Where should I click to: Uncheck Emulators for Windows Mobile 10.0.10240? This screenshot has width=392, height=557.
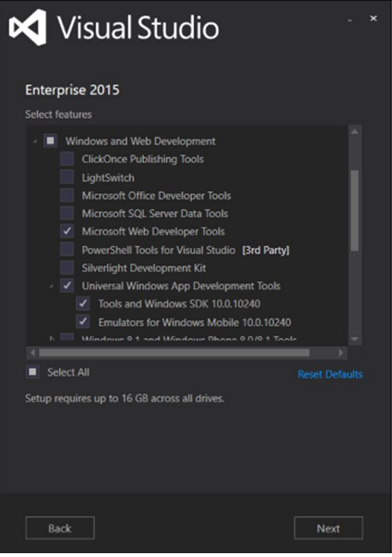pyautogui.click(x=83, y=322)
